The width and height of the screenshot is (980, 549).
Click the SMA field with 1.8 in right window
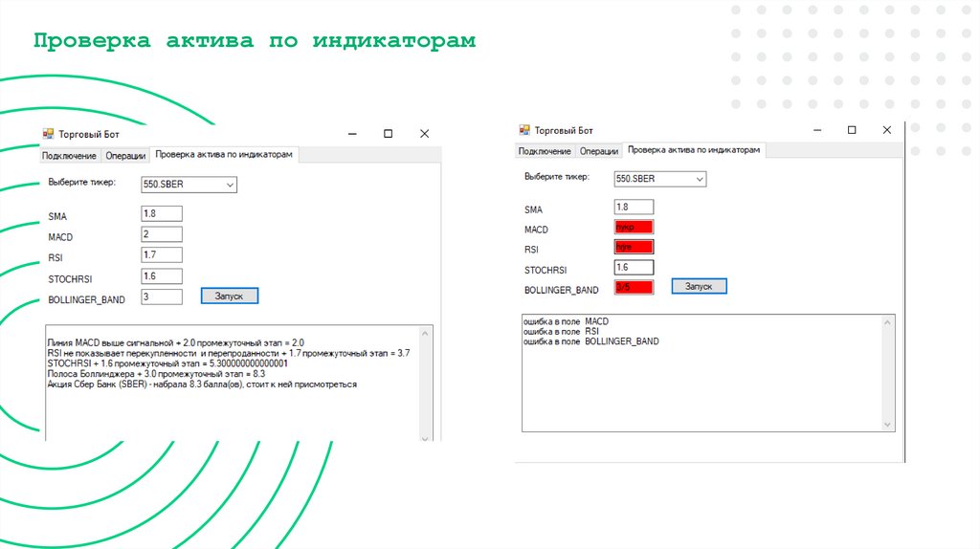[634, 207]
